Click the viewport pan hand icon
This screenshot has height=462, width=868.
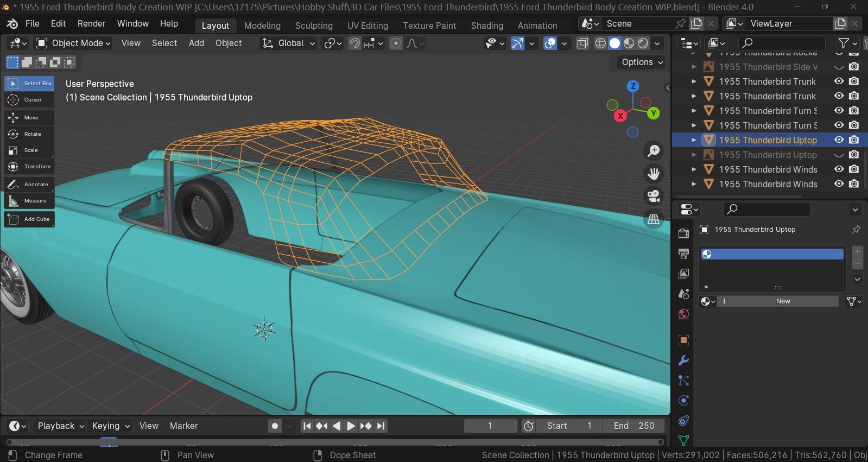[x=654, y=173]
